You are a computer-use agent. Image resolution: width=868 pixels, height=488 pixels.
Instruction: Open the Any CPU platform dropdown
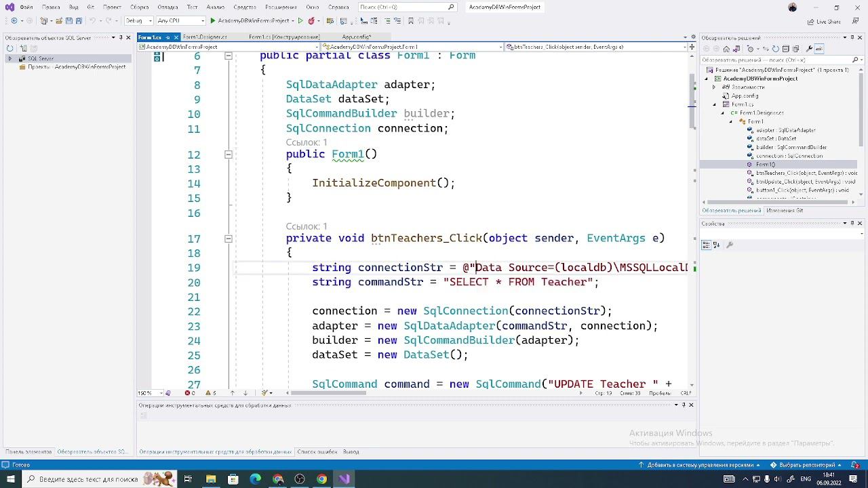pos(180,21)
